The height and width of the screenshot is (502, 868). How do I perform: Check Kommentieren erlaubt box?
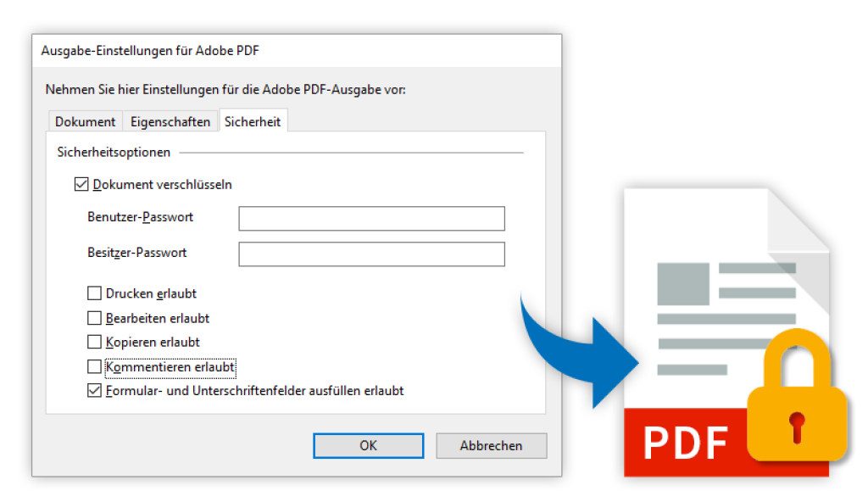click(95, 367)
